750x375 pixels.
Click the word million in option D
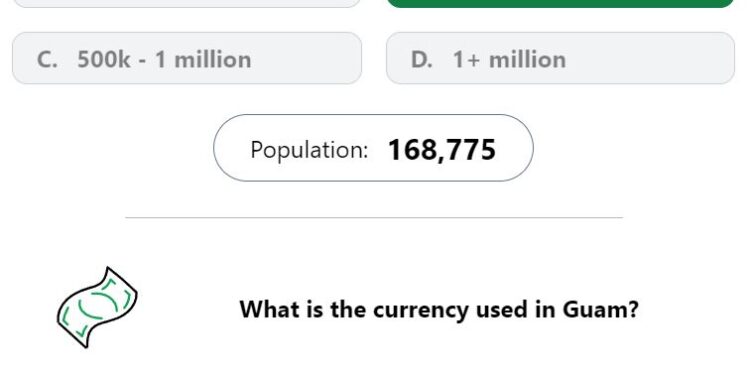click(x=527, y=60)
